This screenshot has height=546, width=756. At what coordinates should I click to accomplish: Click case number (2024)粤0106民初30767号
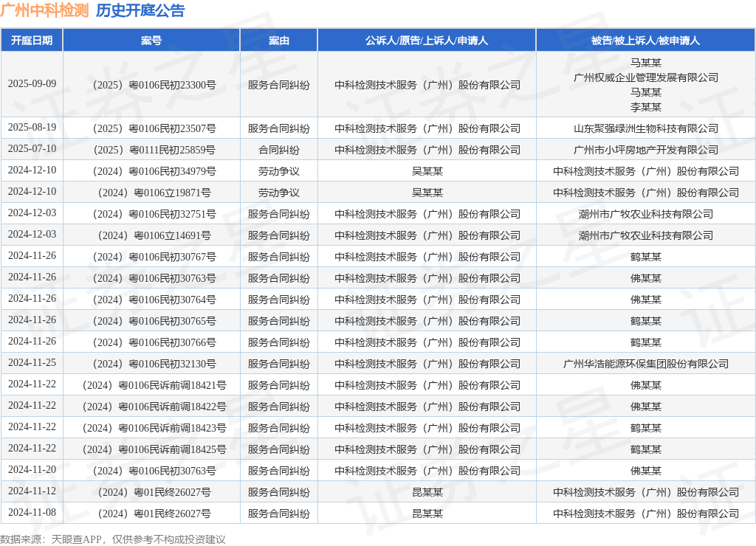click(154, 257)
